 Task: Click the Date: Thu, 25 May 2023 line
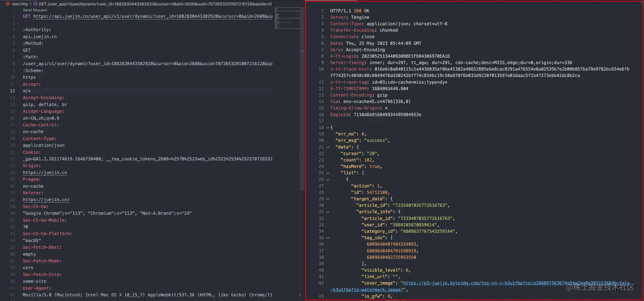(x=376, y=43)
